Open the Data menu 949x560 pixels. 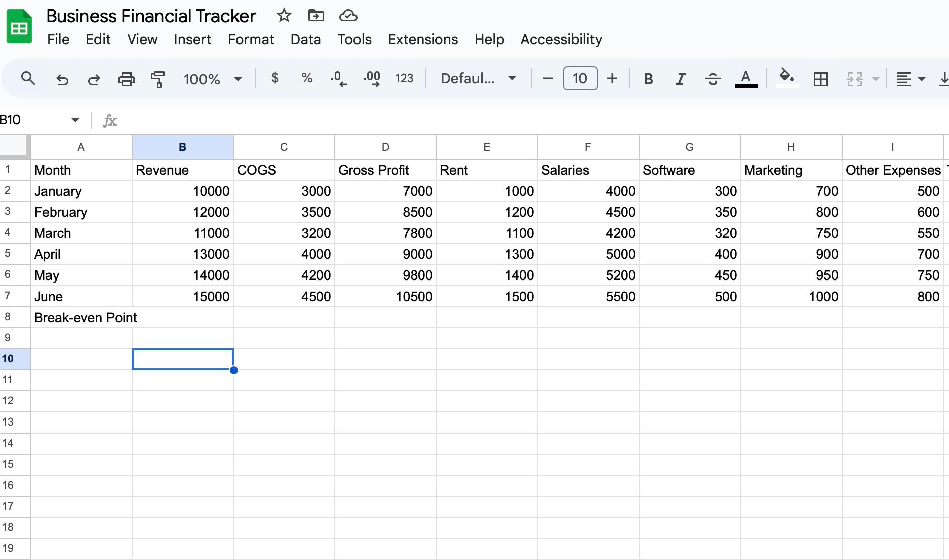click(x=305, y=39)
